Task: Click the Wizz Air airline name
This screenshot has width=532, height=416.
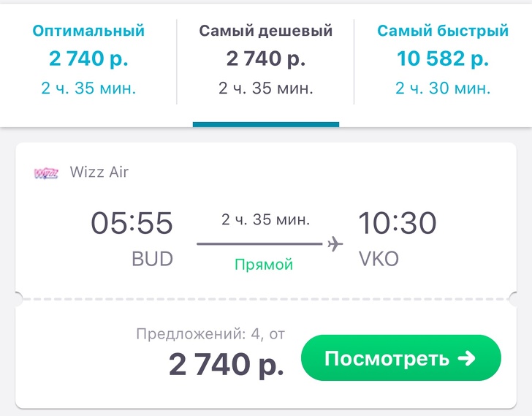Action: 99,173
